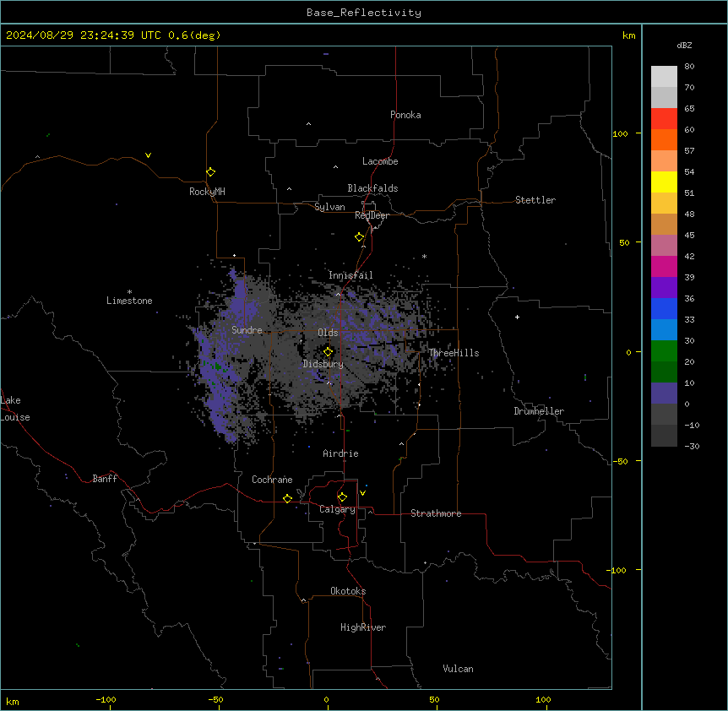The width and height of the screenshot is (728, 711).
Task: Click the km label at top-right of map
Action: coord(629,35)
